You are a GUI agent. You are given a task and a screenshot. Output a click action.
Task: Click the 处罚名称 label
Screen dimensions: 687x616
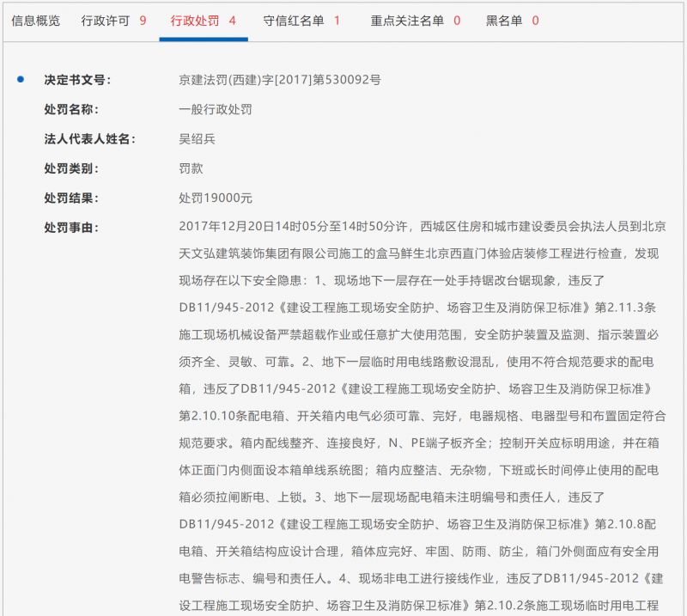(71, 109)
